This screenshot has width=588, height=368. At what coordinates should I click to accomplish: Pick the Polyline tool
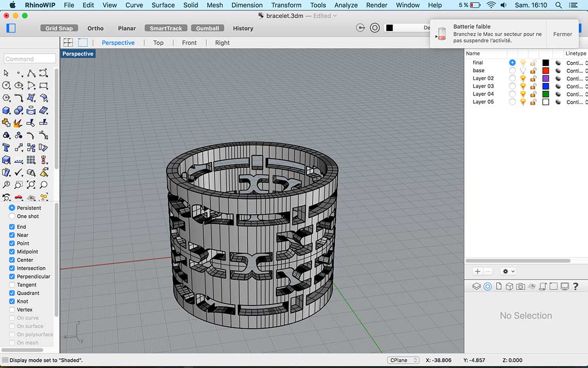coord(31,73)
